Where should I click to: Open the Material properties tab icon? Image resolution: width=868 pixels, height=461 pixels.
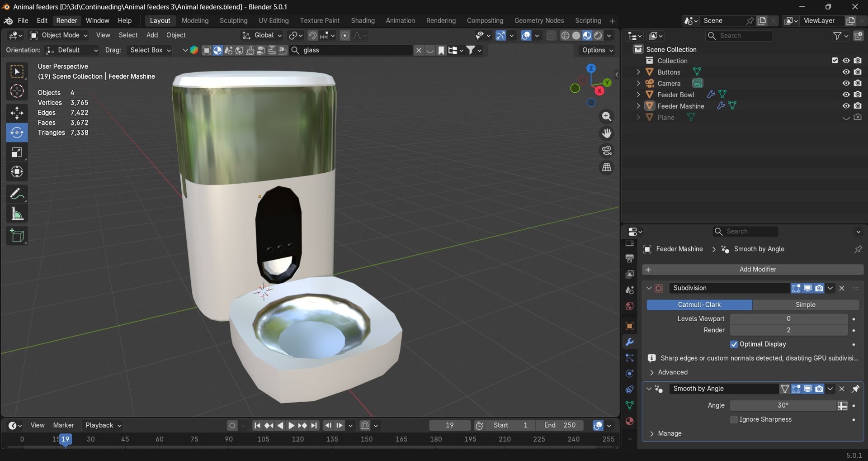pyautogui.click(x=629, y=421)
